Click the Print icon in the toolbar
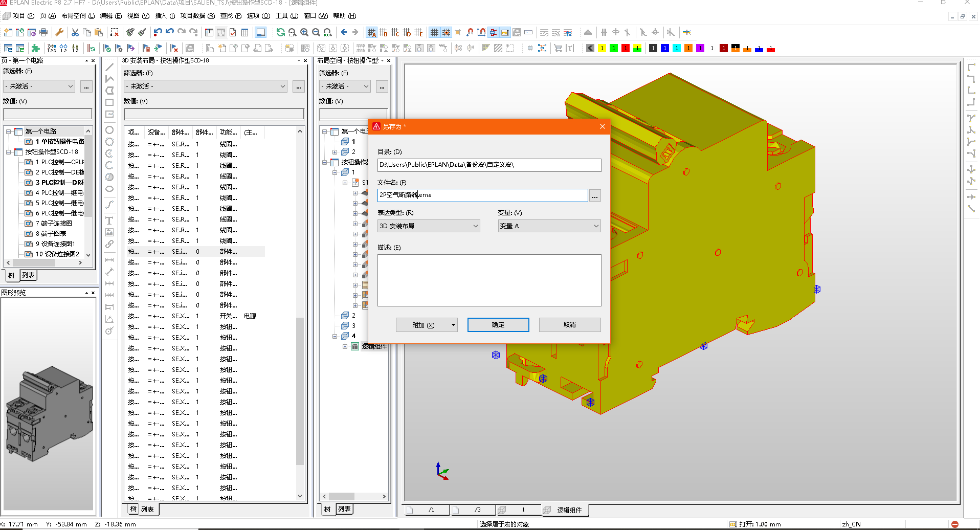 click(x=43, y=32)
